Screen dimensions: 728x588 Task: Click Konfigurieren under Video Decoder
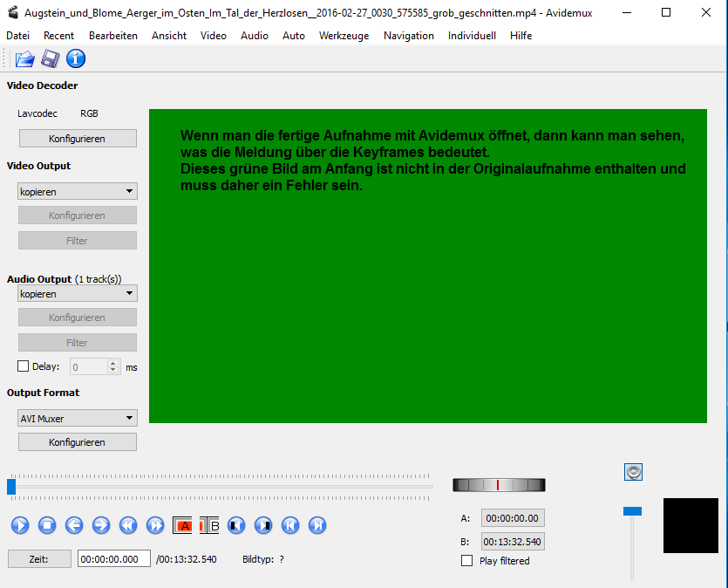pos(78,139)
